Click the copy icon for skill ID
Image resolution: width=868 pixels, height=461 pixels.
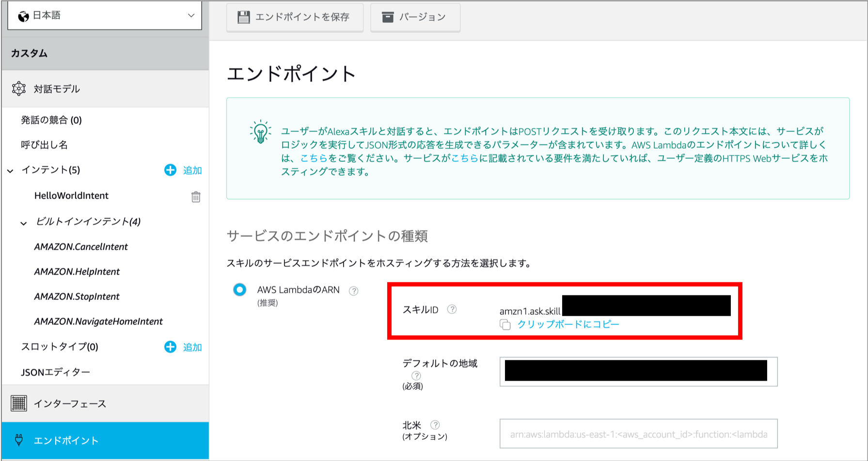click(x=505, y=324)
